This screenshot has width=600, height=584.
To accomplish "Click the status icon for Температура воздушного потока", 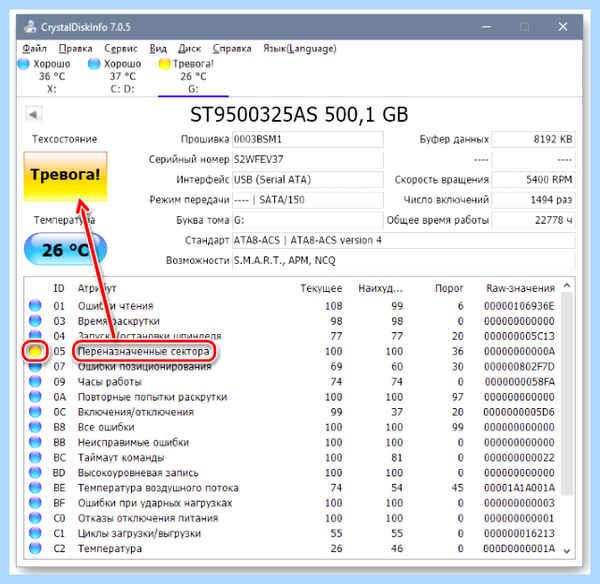I will click(x=35, y=488).
